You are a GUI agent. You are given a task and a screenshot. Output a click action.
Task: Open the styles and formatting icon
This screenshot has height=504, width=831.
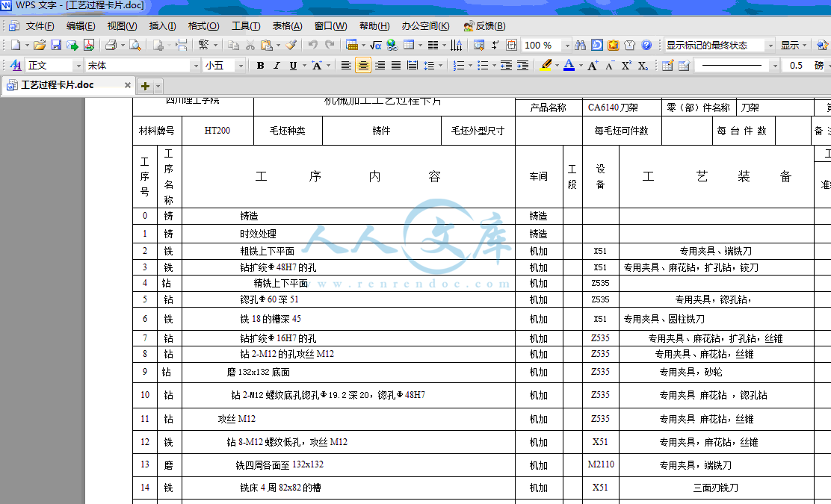point(16,66)
